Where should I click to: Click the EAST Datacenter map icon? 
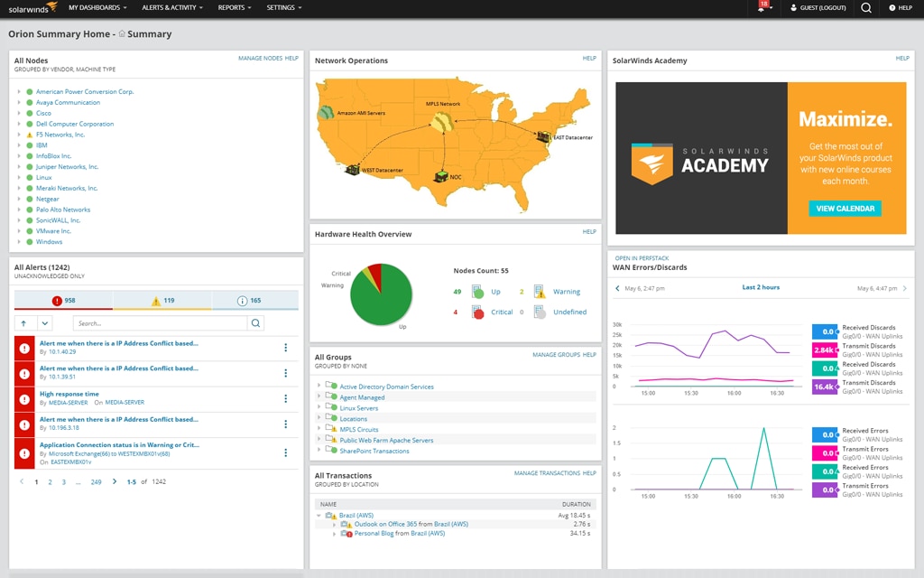pyautogui.click(x=543, y=136)
